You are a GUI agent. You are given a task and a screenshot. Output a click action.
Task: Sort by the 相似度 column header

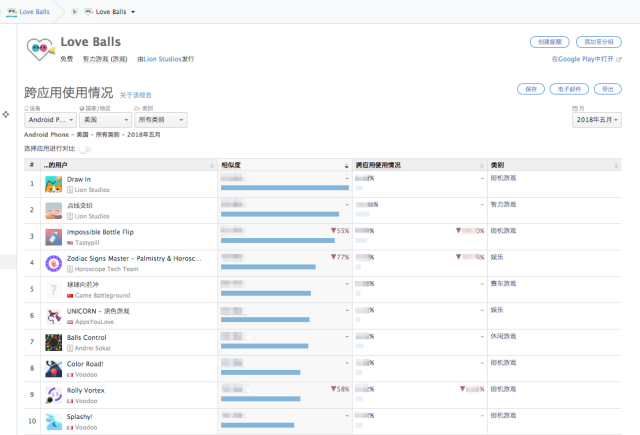(x=285, y=165)
